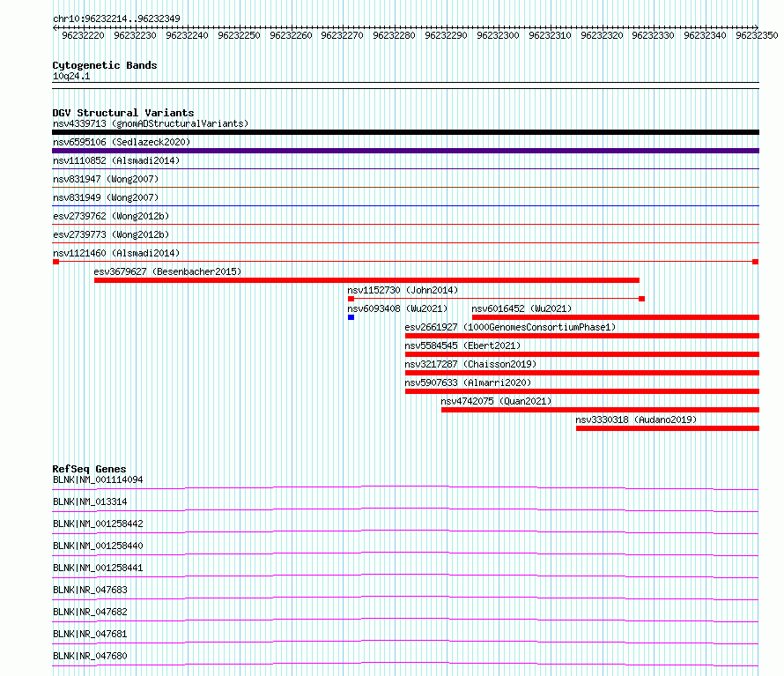Select the black nsv4339713 variant bar
Image resolution: width=784 pixels, height=676 pixels.
[x=405, y=132]
